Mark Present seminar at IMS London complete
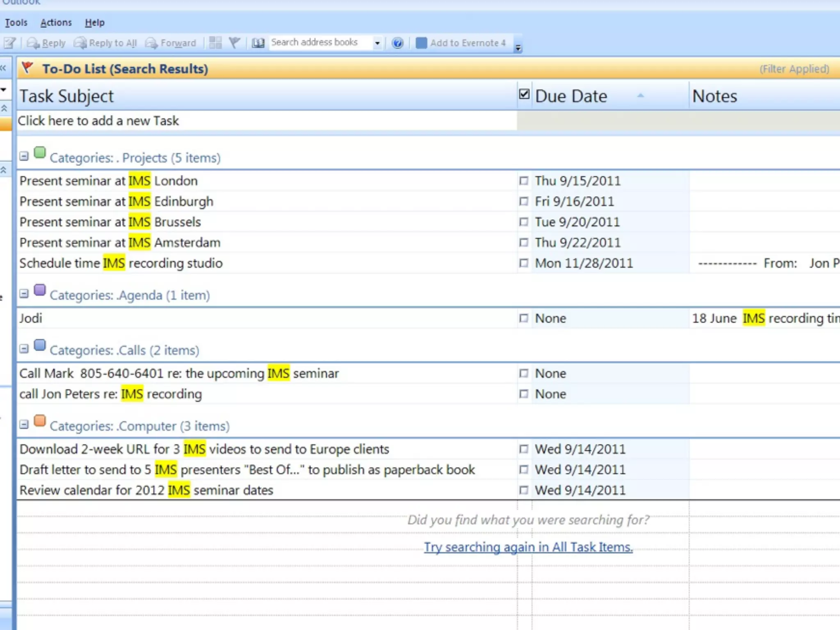 (524, 181)
